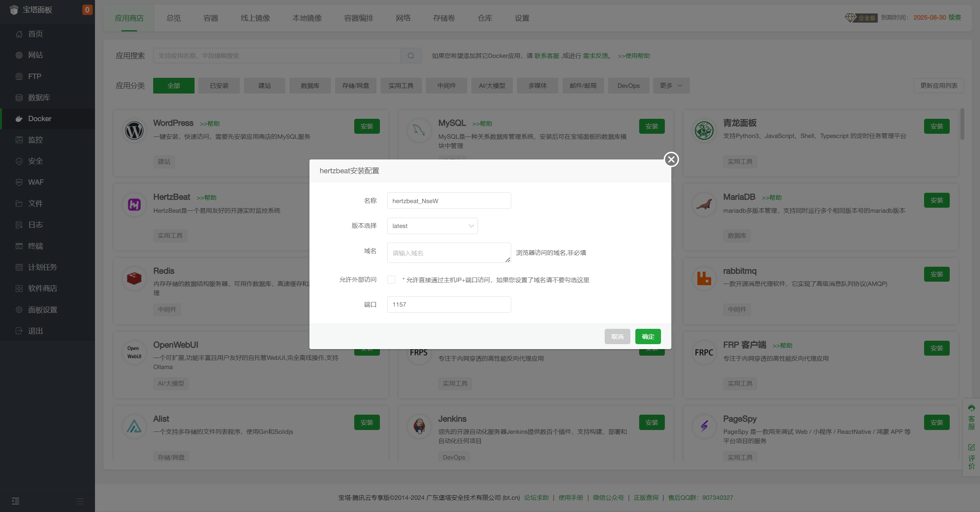Viewport: 980px width, 512px height.
Task: Switch to the 容器 tab
Action: coord(211,18)
